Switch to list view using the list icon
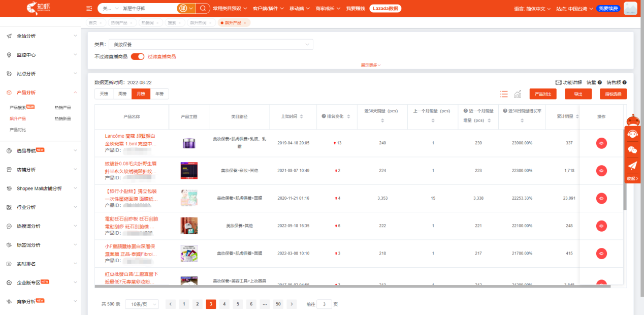The height and width of the screenshot is (315, 644). tap(503, 94)
